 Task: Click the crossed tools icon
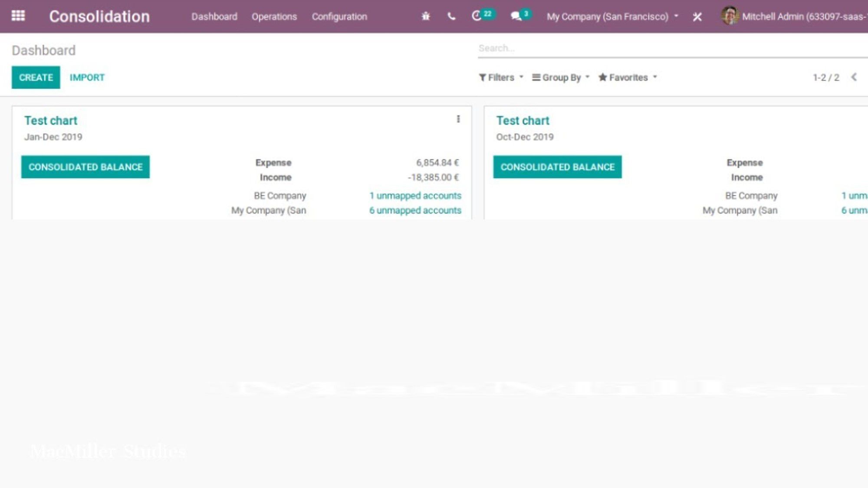click(697, 16)
